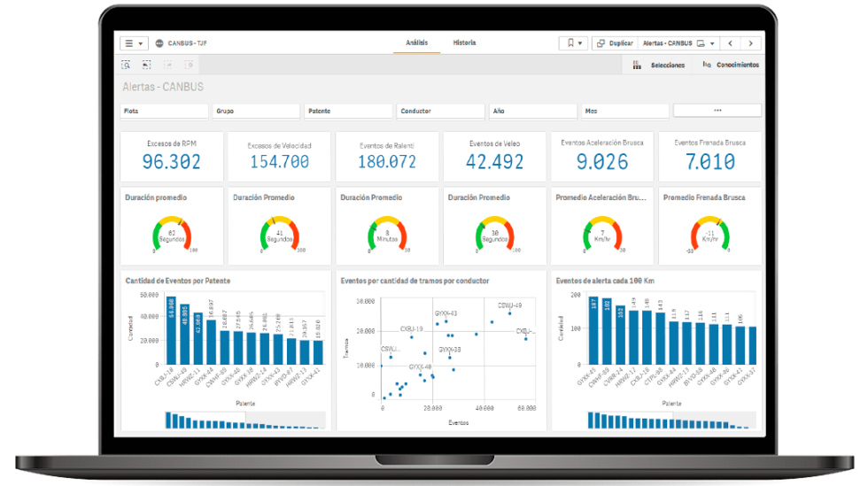Go to the previous sheet arrow
This screenshot has width=868, height=486.
coord(730,42)
